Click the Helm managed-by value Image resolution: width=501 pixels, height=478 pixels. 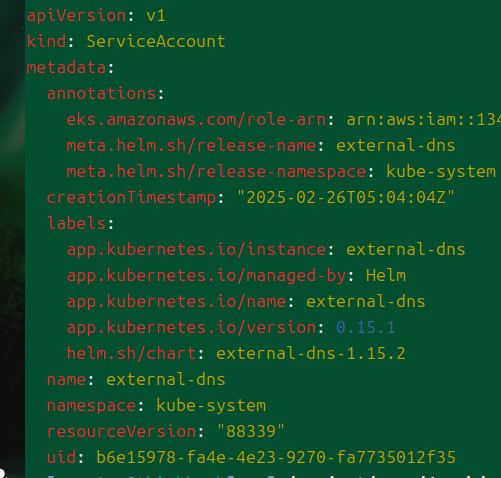pos(386,275)
